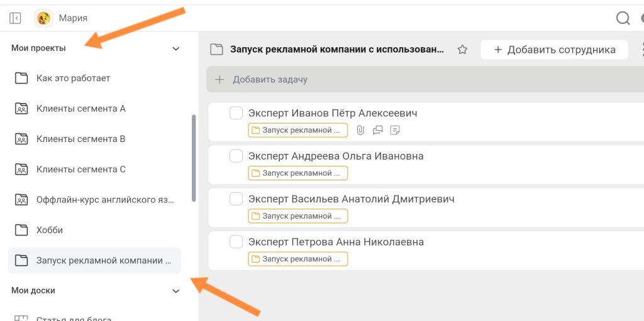Click the user name Мария
The image size is (644, 321).
[73, 18]
